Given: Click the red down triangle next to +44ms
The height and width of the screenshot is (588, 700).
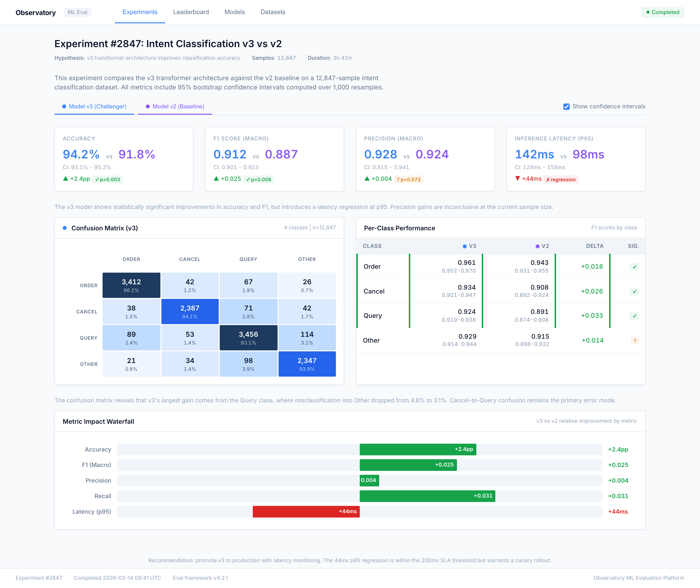Looking at the screenshot, I should 517,179.
